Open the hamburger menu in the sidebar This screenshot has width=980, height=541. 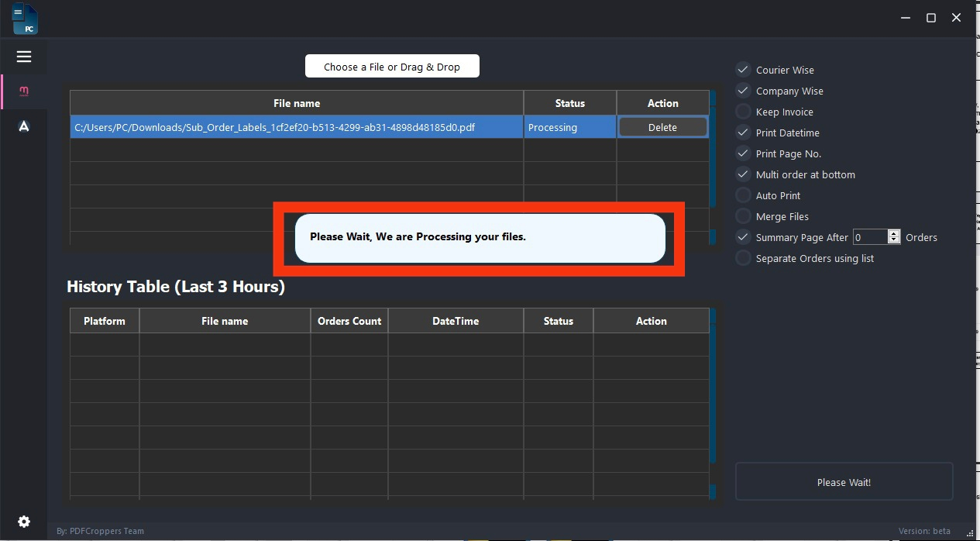(x=24, y=57)
